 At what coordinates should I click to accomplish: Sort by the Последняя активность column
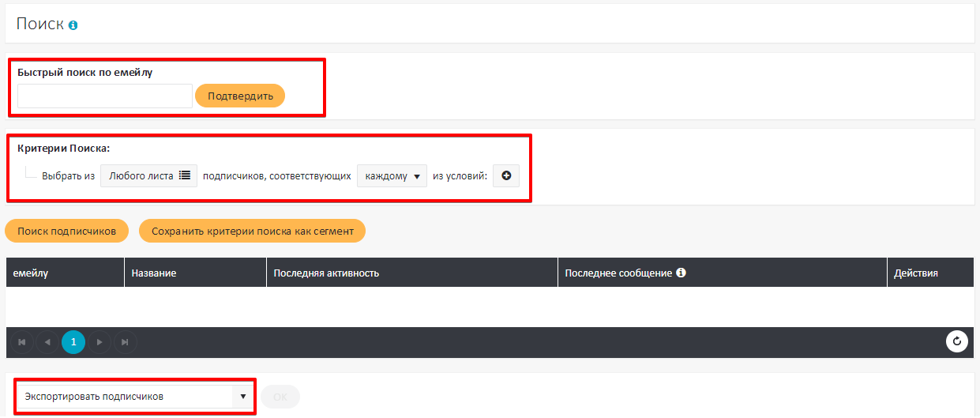click(326, 273)
